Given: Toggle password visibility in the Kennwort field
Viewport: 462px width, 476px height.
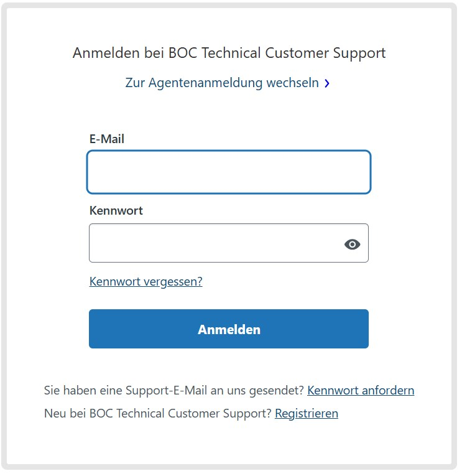Looking at the screenshot, I should pos(352,244).
